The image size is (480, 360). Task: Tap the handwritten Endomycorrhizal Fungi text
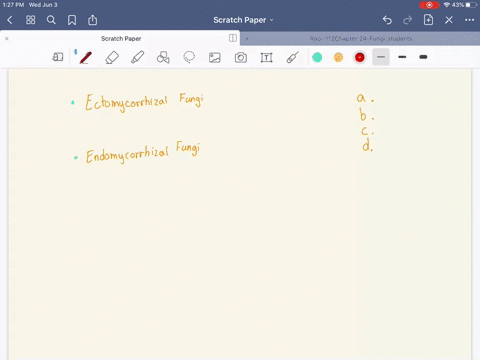[143, 153]
